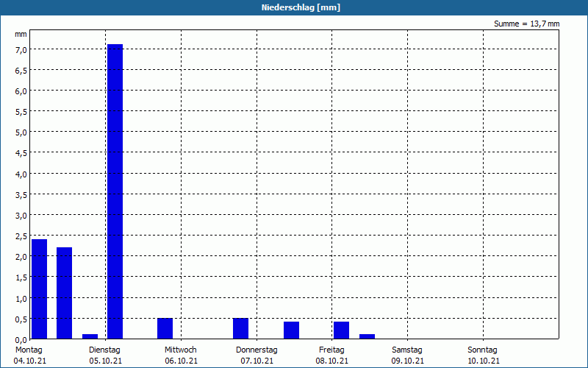
Task: Select the 'Mittwoch' day label
Action: 181,350
